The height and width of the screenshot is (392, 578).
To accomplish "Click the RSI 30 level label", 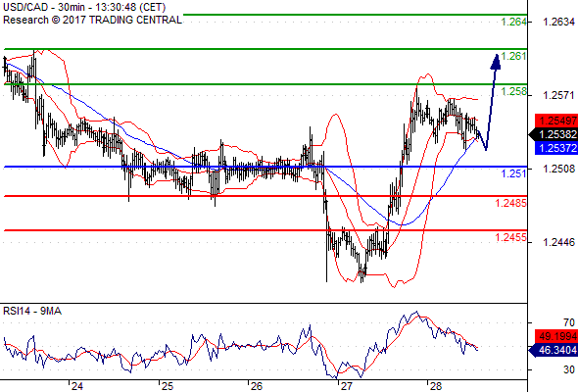I will pyautogui.click(x=569, y=369).
